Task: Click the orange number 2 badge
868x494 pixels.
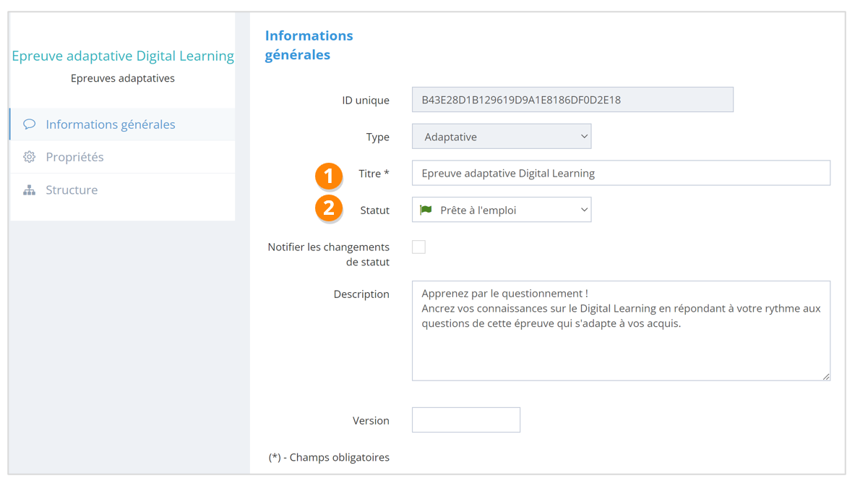Action: 329,208
